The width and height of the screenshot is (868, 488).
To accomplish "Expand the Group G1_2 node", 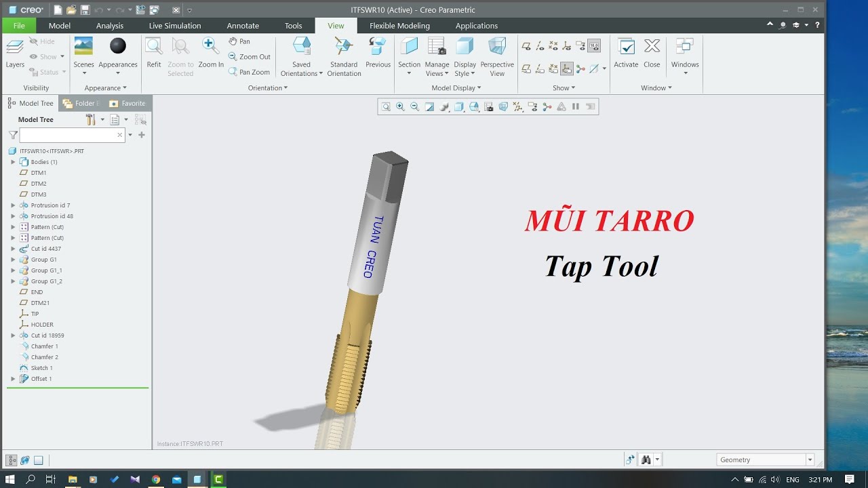I will [x=13, y=281].
